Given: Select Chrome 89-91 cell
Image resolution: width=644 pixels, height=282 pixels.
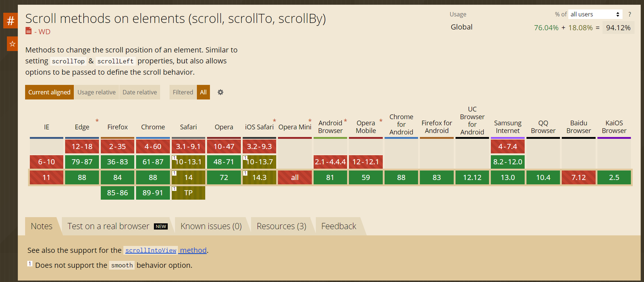Looking at the screenshot, I should pyautogui.click(x=153, y=193).
